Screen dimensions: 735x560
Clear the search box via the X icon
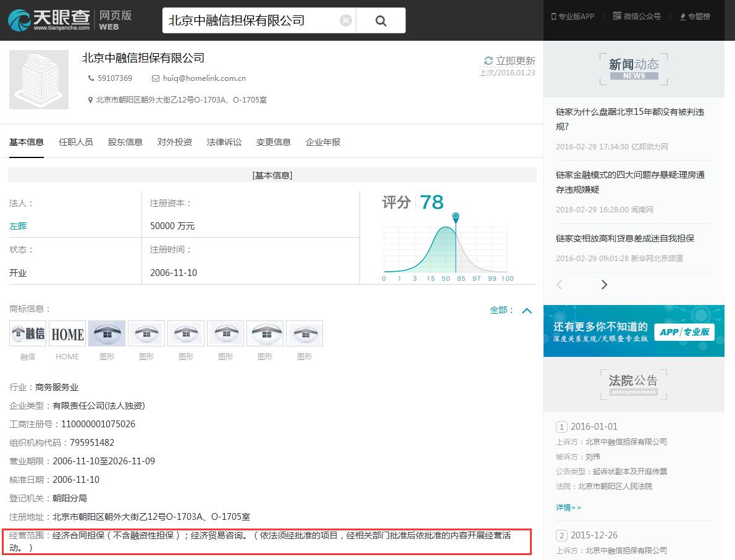tap(345, 20)
